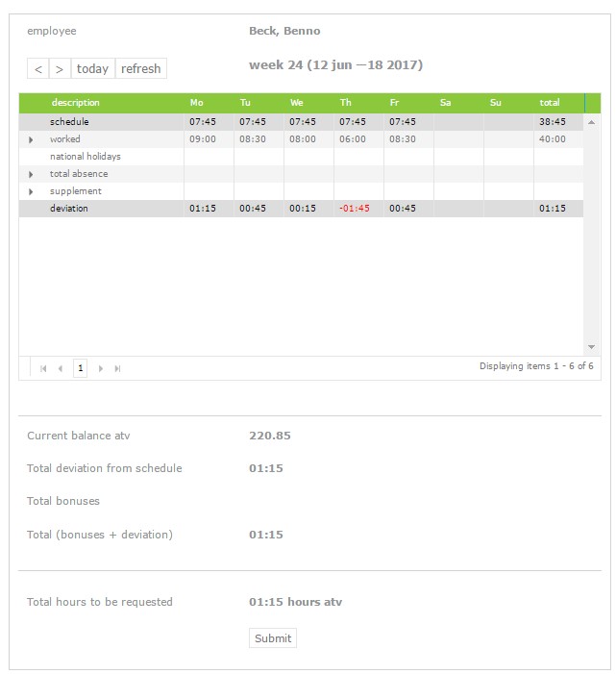616x674 pixels.
Task: Go to previous week with the < button
Action: click(x=38, y=68)
